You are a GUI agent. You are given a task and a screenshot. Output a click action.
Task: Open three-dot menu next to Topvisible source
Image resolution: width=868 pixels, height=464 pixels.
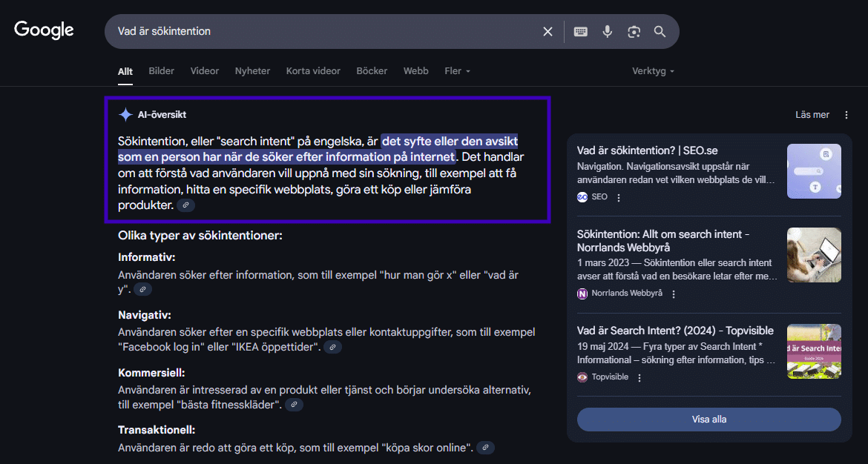tap(640, 377)
